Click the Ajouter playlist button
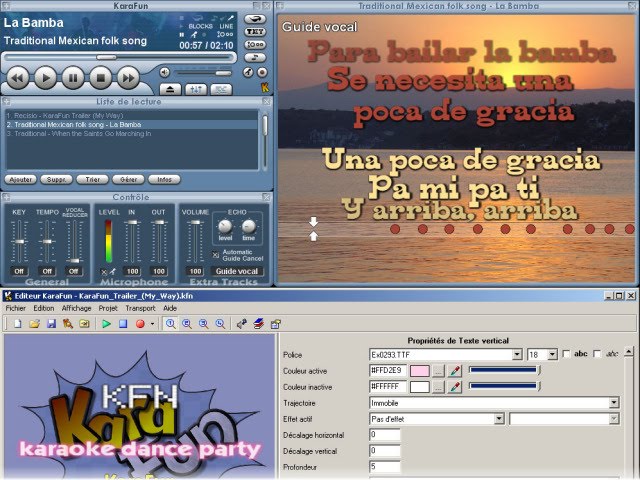The width and height of the screenshot is (640, 480). pos(21,180)
